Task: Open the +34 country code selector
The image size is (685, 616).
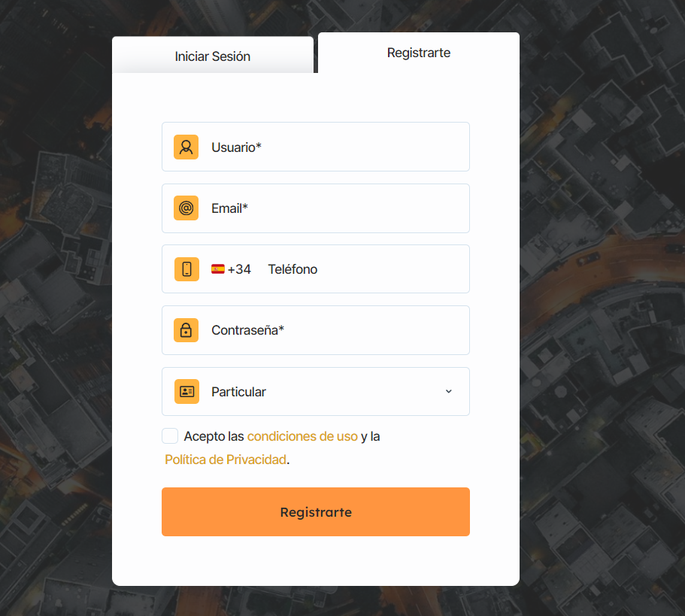Action: click(231, 269)
